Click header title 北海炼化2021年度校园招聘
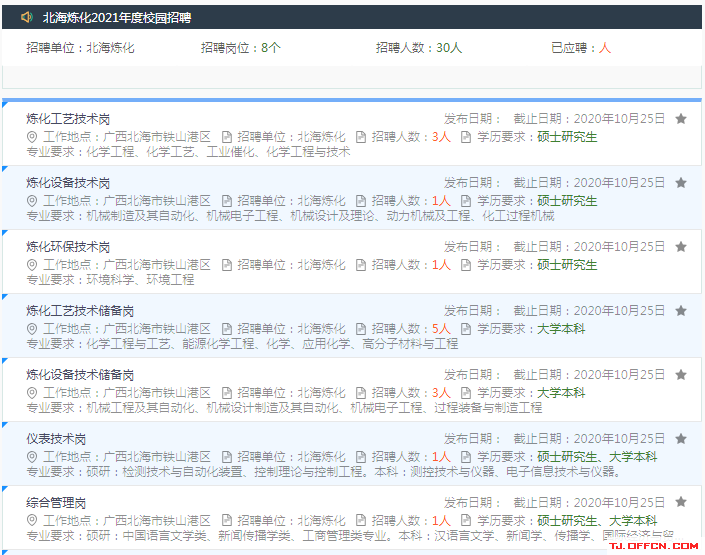The image size is (705, 555). coord(117,18)
